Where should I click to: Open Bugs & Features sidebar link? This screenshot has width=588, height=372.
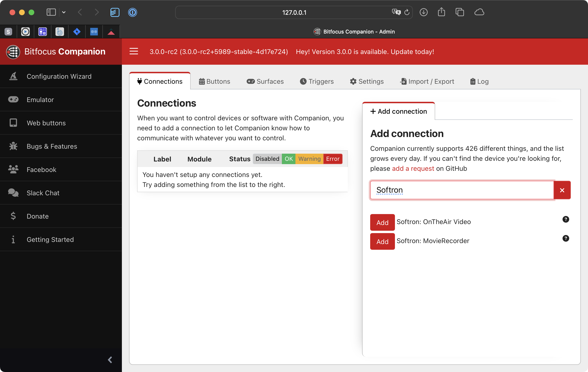tap(61, 146)
